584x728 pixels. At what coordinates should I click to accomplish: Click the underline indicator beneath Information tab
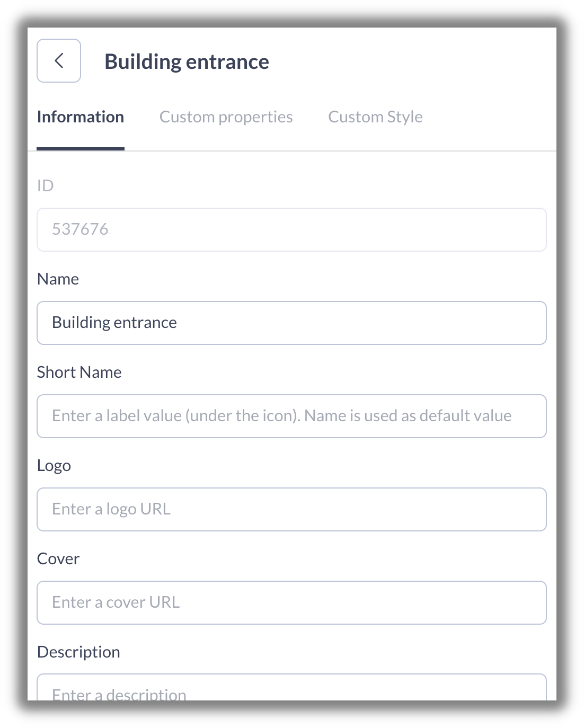click(x=81, y=149)
